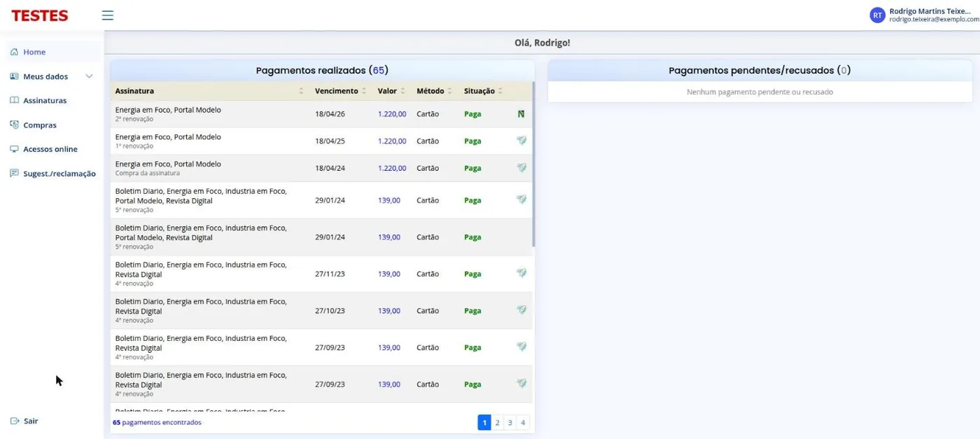Expand the Meus dados chevron
Screen dimensions: 980x439
click(89, 76)
